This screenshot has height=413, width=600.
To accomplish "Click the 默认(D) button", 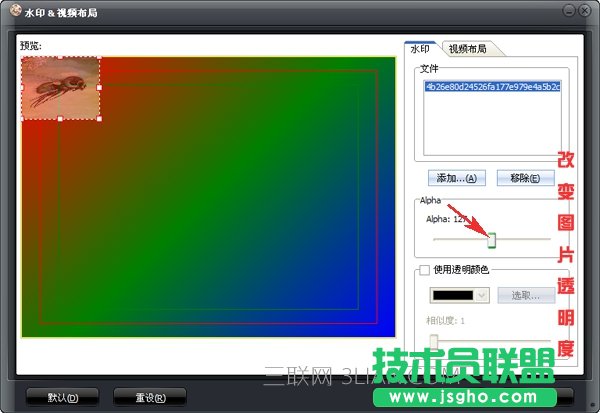I will 62,397.
